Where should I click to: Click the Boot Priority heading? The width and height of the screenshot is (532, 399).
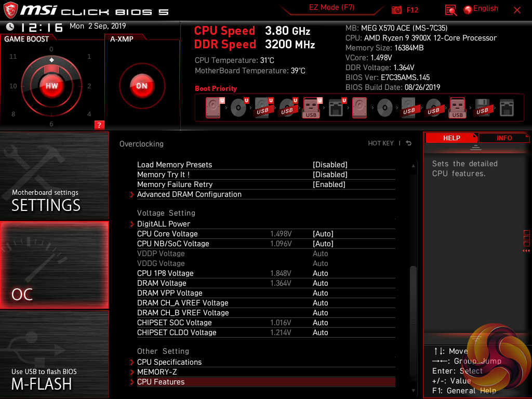[x=216, y=88]
